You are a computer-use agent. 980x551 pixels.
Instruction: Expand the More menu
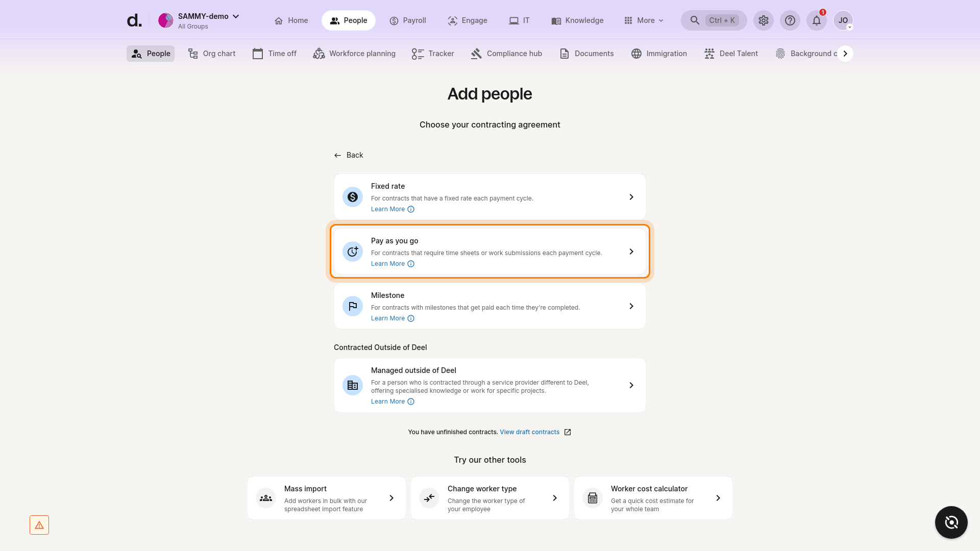pyautogui.click(x=644, y=20)
